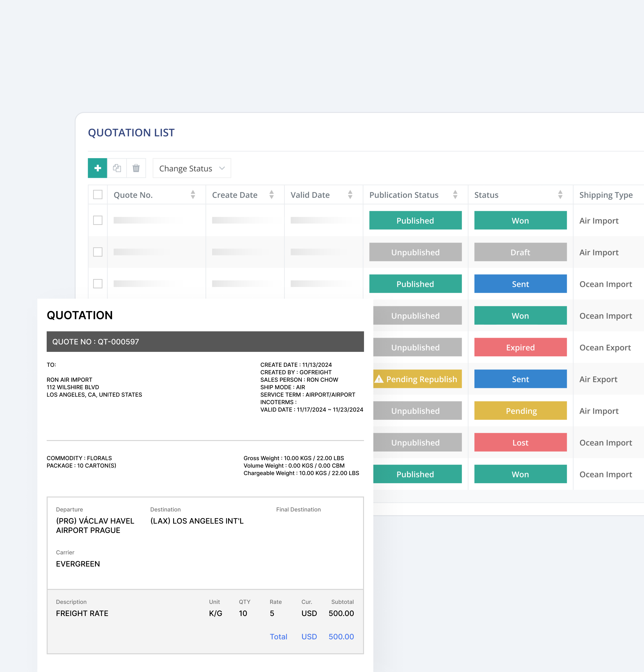The width and height of the screenshot is (644, 672).
Task: Click the sort icon beside Create Date
Action: 272,195
